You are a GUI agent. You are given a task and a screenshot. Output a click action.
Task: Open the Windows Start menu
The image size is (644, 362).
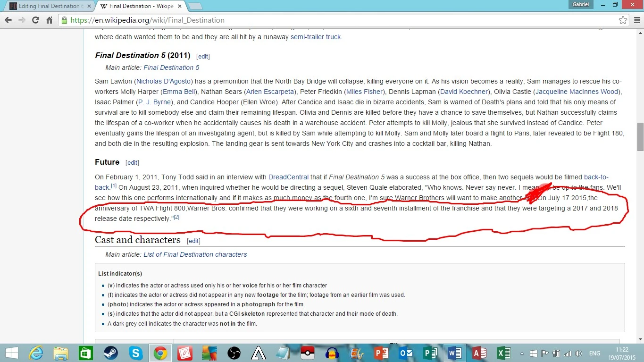click(x=11, y=353)
